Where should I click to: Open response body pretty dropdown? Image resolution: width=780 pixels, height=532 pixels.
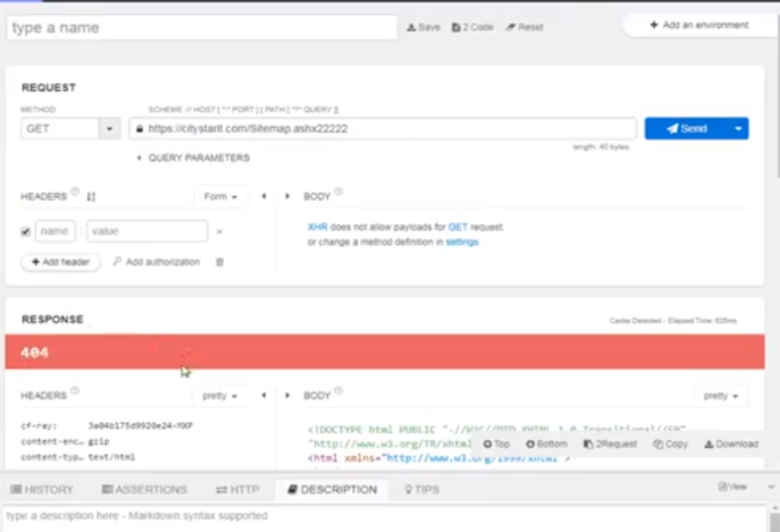(x=721, y=395)
